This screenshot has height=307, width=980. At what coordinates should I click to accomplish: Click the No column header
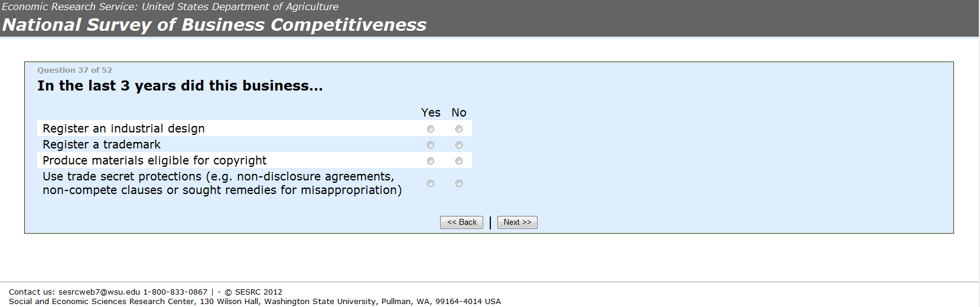click(x=459, y=112)
